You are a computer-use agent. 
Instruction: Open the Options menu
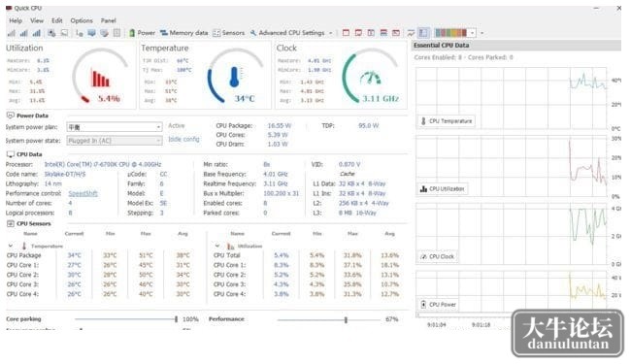tap(82, 20)
